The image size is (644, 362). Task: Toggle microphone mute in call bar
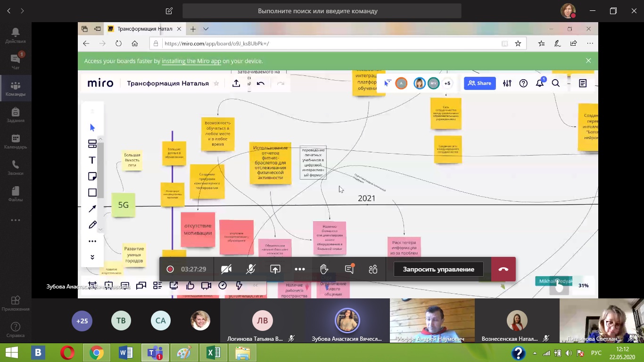[x=251, y=269]
